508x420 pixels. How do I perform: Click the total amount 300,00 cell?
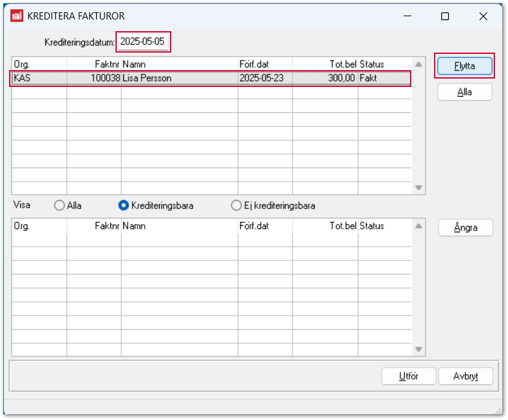point(325,78)
